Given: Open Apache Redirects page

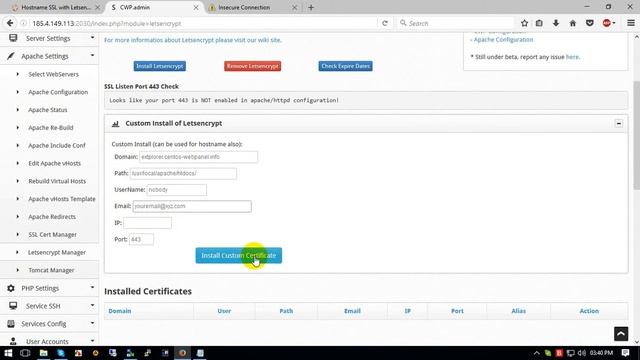Looking at the screenshot, I should pyautogui.click(x=52, y=217).
